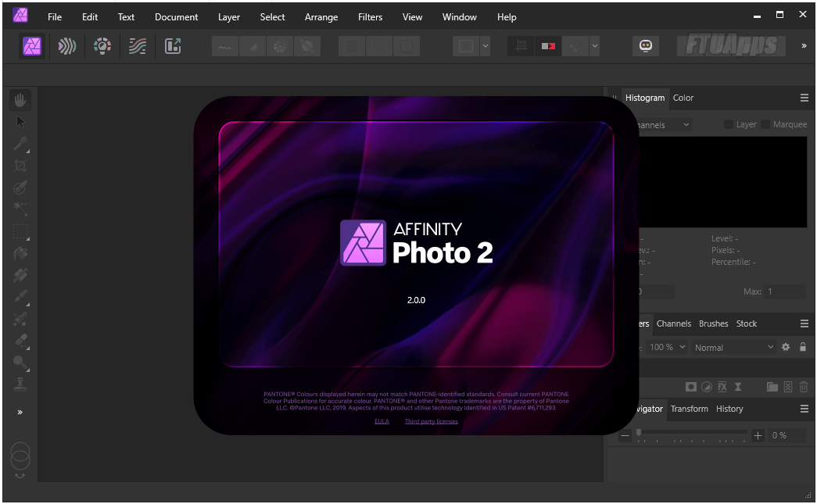This screenshot has height=504, width=817.
Task: Click the Navigator zoom out minus button
Action: click(x=625, y=435)
